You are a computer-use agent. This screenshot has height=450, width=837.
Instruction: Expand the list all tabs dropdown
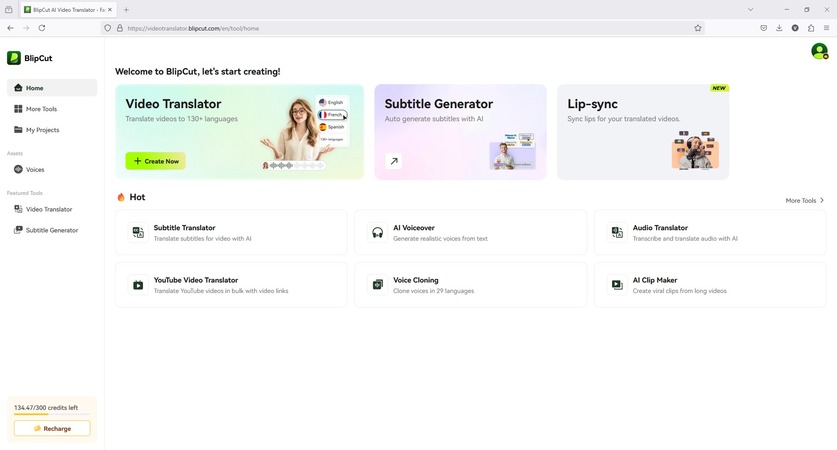(x=751, y=10)
